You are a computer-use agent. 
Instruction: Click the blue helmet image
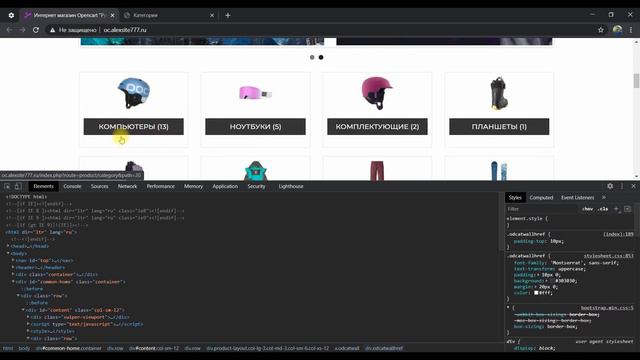coord(133,93)
